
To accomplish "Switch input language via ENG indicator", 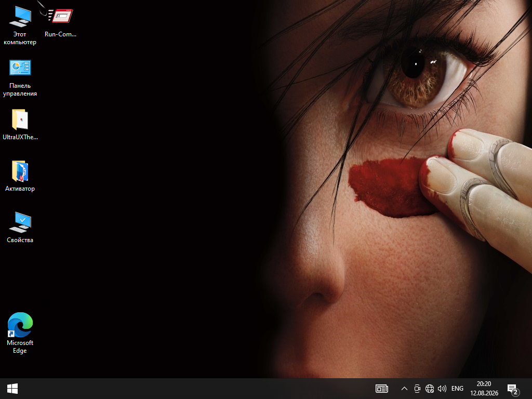I will 457,389.
